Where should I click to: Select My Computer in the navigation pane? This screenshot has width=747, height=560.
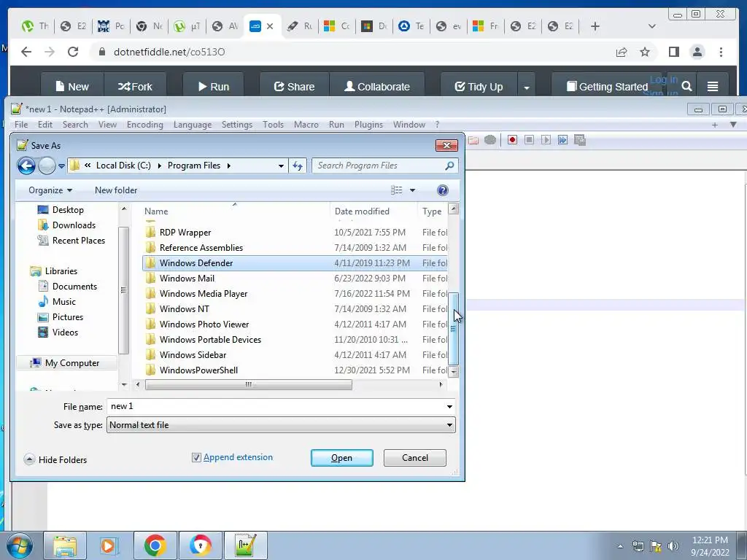coord(66,363)
